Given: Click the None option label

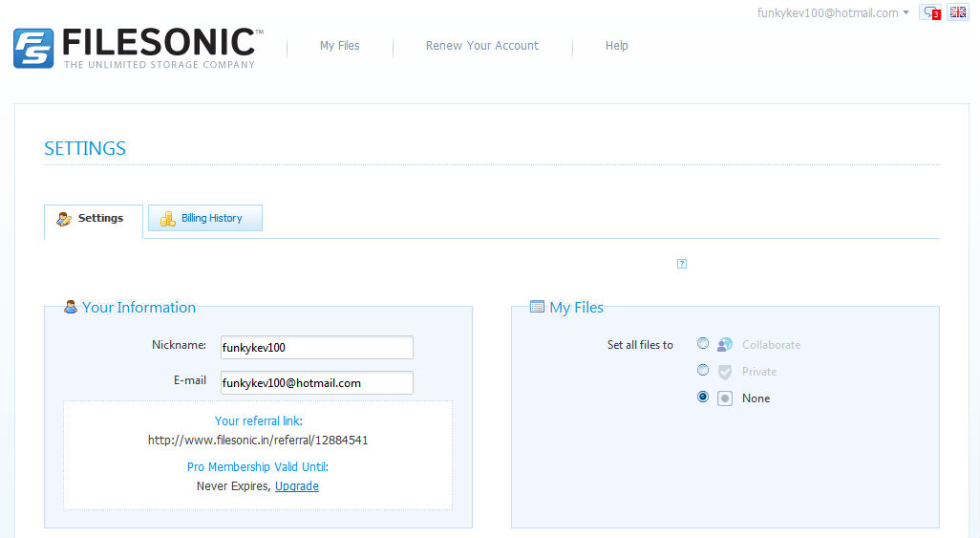Looking at the screenshot, I should (x=756, y=398).
